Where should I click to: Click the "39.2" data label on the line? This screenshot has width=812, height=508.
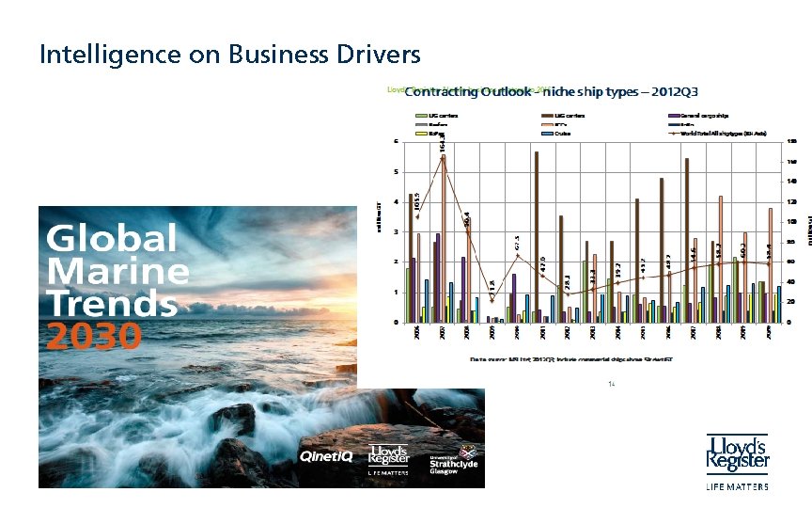pyautogui.click(x=617, y=270)
